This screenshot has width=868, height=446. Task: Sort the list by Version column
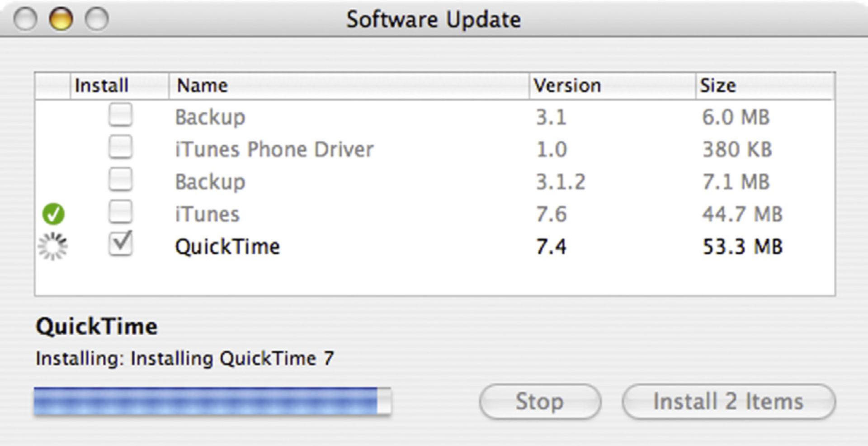[612, 85]
